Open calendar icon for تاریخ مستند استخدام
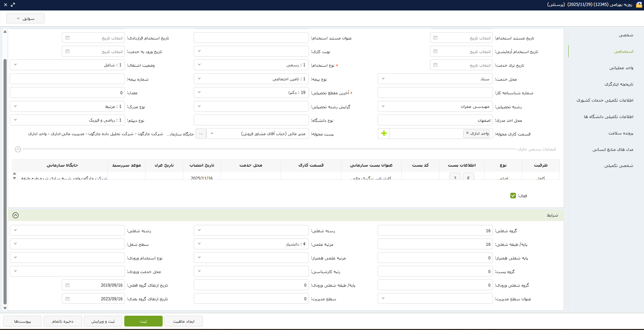This screenshot has height=330, width=644. [x=435, y=38]
